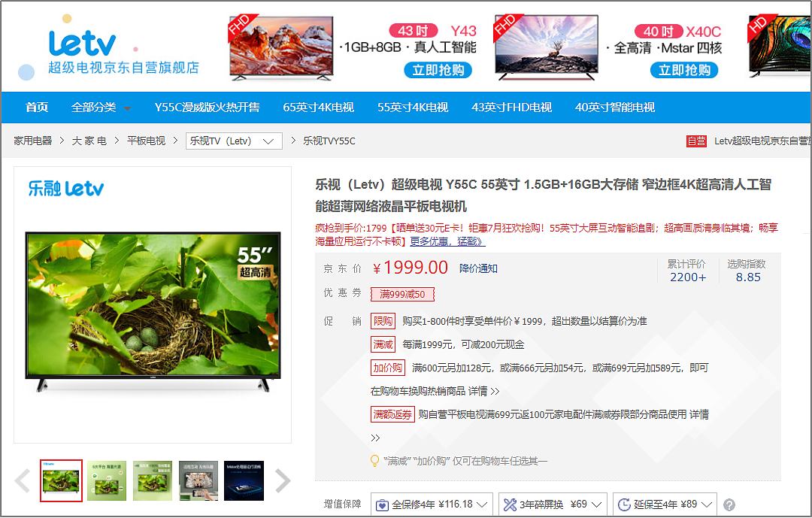Click 立即抢购 button for X40C

click(684, 70)
